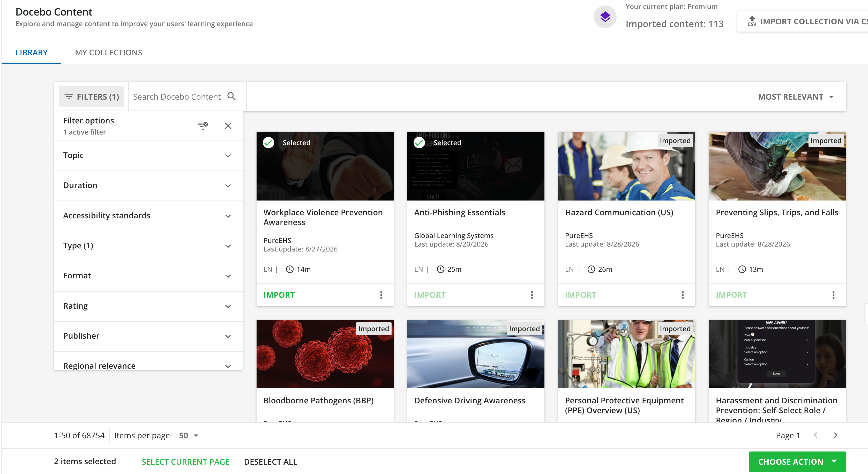Expand the Format filter

[x=148, y=276]
